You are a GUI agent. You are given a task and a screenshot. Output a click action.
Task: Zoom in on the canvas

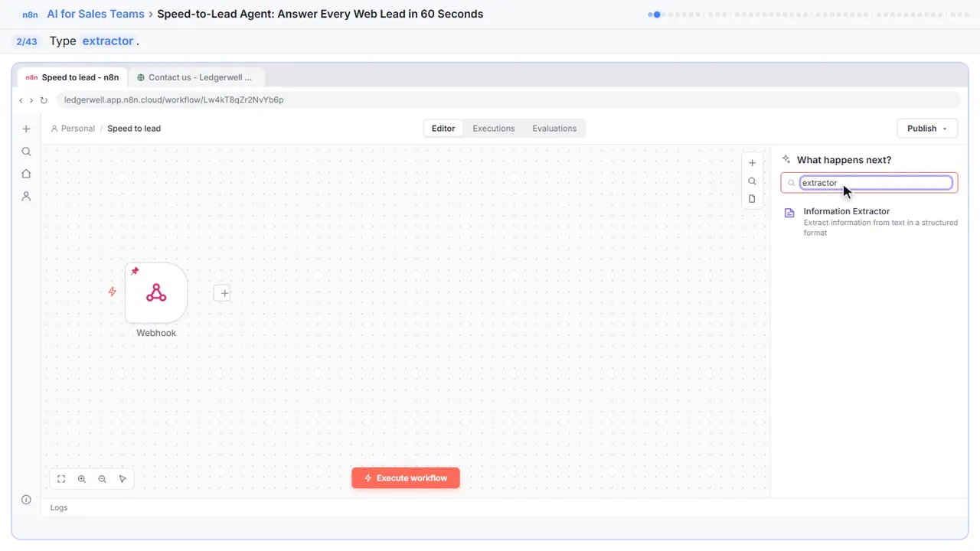pos(82,479)
